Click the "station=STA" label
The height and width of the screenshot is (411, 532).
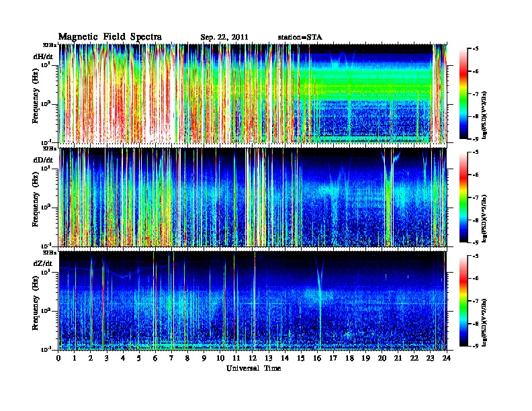pos(300,38)
